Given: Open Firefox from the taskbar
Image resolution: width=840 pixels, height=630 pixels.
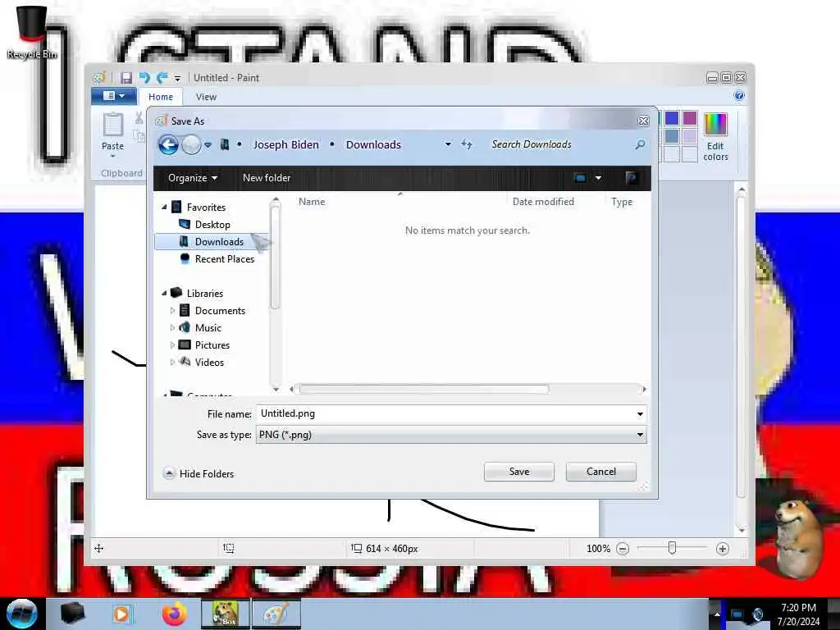Looking at the screenshot, I should (175, 614).
